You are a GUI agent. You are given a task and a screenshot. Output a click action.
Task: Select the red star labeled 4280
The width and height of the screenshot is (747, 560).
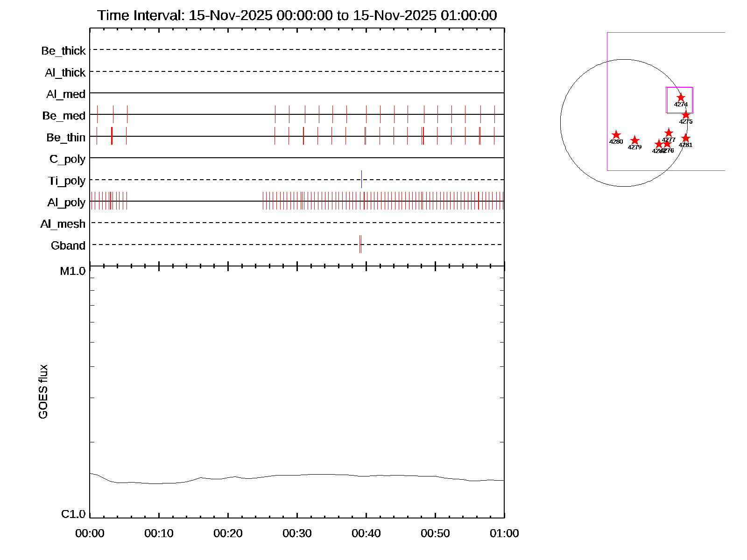click(616, 135)
